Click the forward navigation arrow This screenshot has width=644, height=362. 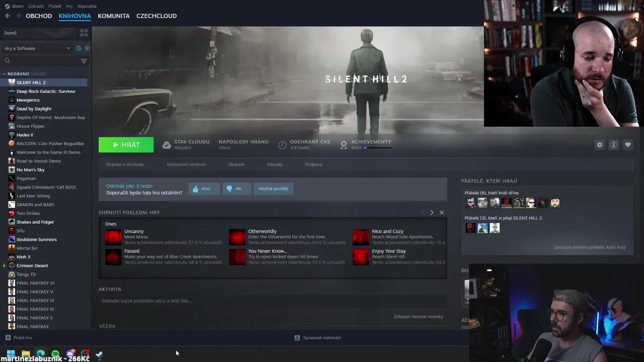18,16
